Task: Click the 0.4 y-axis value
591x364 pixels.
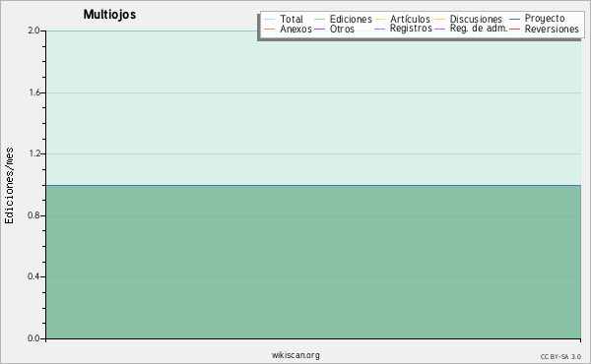Action: (33, 276)
